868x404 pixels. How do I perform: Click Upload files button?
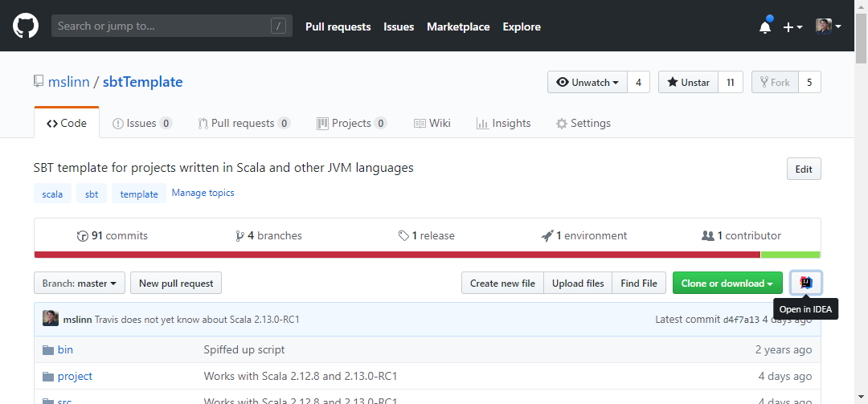(x=578, y=283)
